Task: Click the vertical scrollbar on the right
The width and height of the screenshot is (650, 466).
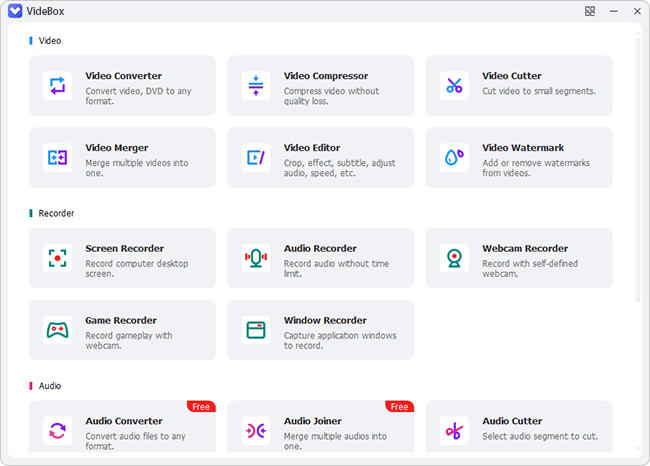Action: [638, 170]
